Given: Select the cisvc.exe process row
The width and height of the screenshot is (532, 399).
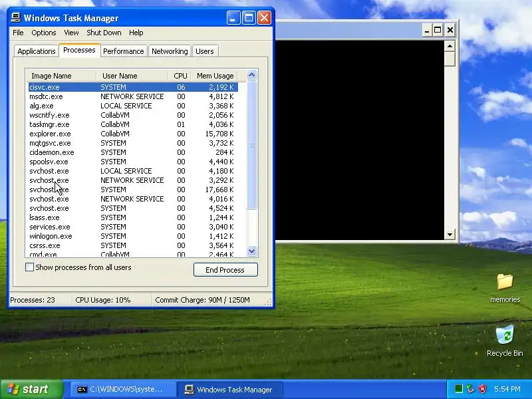Looking at the screenshot, I should (x=133, y=87).
